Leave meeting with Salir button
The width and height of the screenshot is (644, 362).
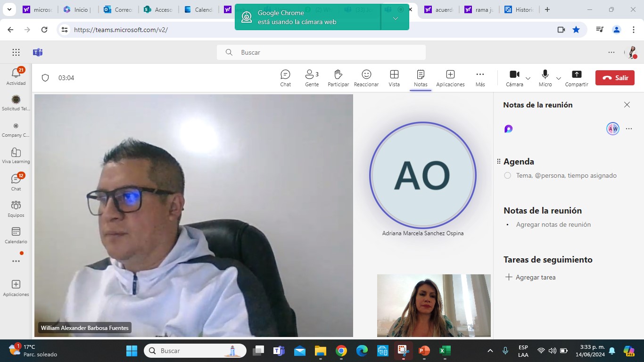[615, 78]
